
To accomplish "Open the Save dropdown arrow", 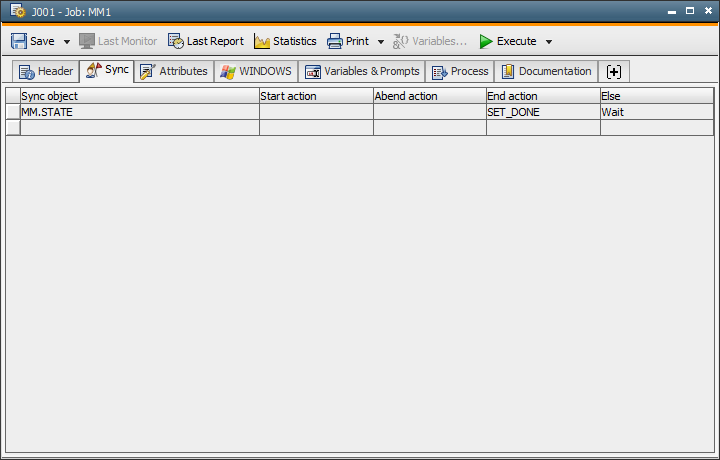I will pos(67,42).
